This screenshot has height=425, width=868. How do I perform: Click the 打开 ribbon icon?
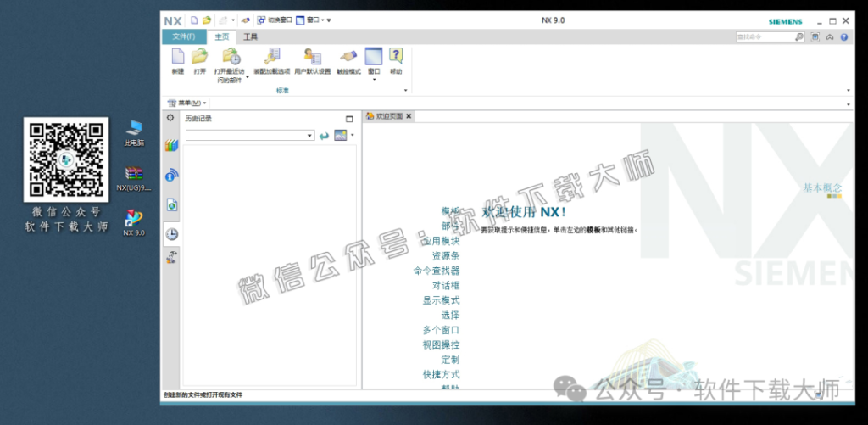click(200, 62)
